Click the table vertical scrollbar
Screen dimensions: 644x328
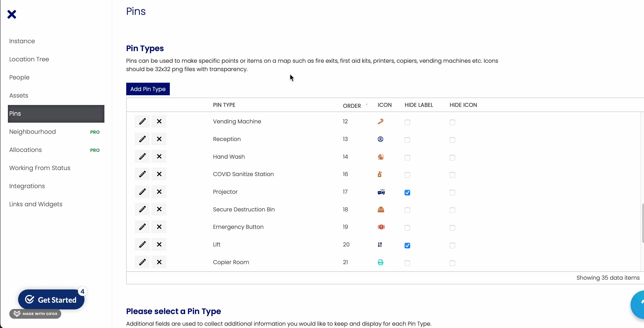tap(643, 223)
